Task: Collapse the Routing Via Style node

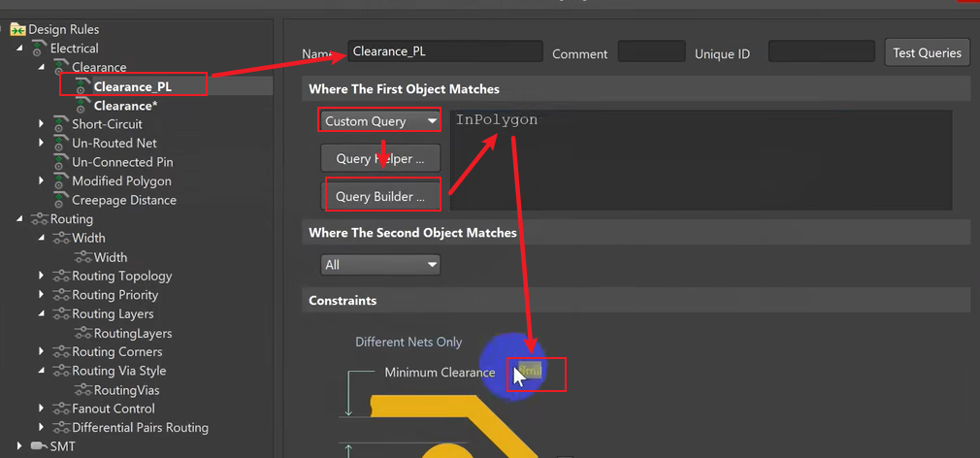Action: 42,371
